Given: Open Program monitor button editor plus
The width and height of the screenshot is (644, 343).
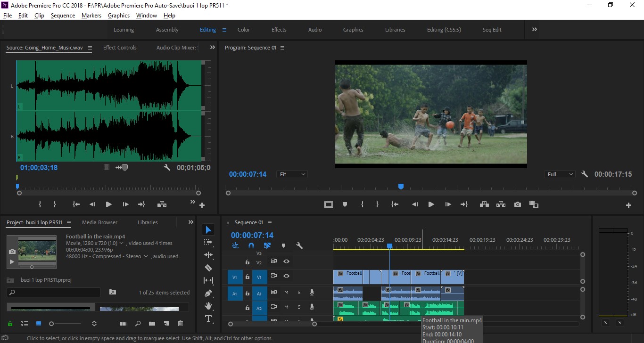Looking at the screenshot, I should tap(628, 205).
